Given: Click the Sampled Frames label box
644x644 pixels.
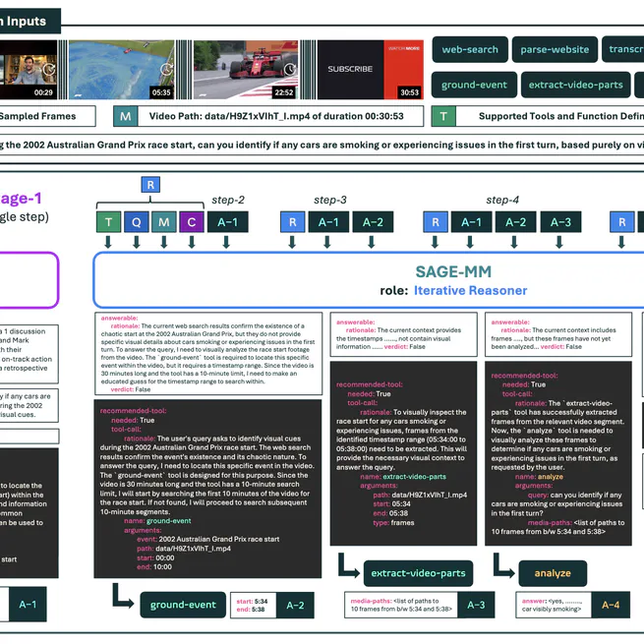Looking at the screenshot, I should (x=47, y=116).
